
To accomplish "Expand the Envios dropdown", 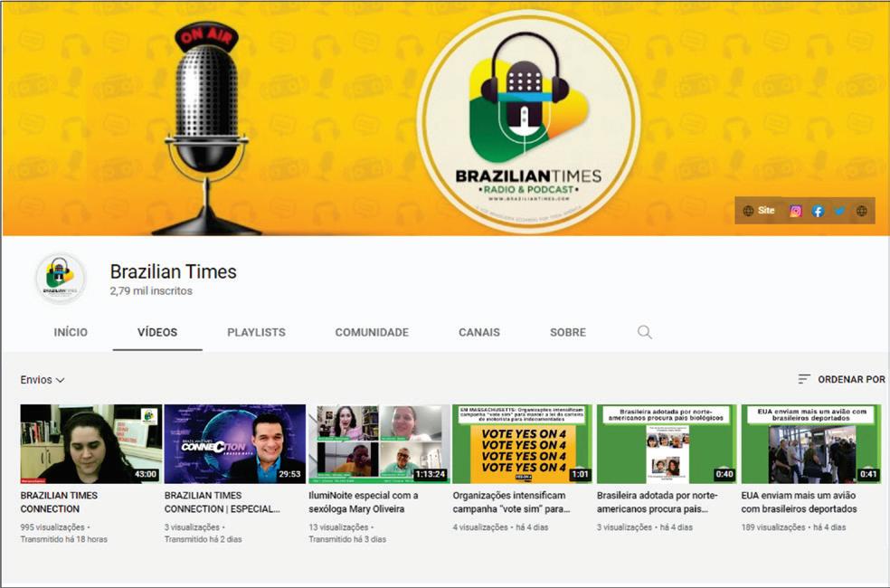I will point(43,380).
